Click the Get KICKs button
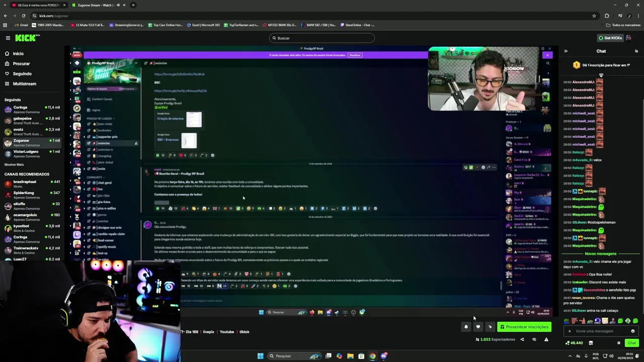The image size is (644, 362). (610, 38)
